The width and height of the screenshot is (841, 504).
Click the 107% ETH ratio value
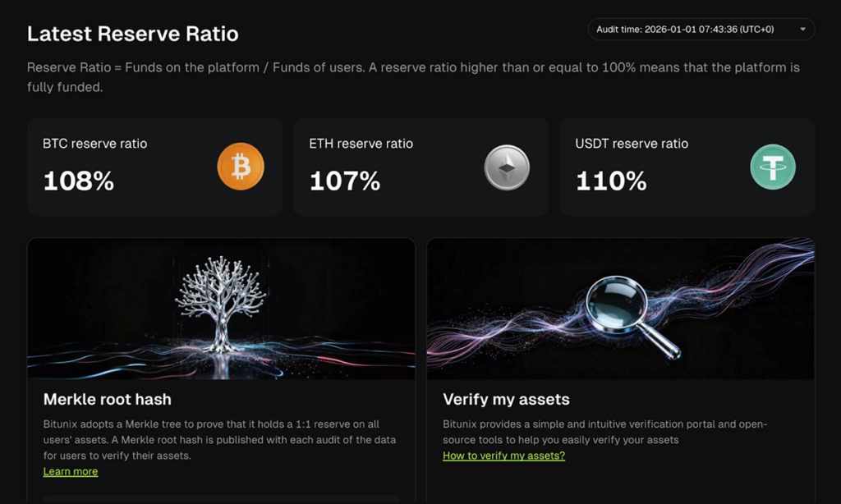345,181
